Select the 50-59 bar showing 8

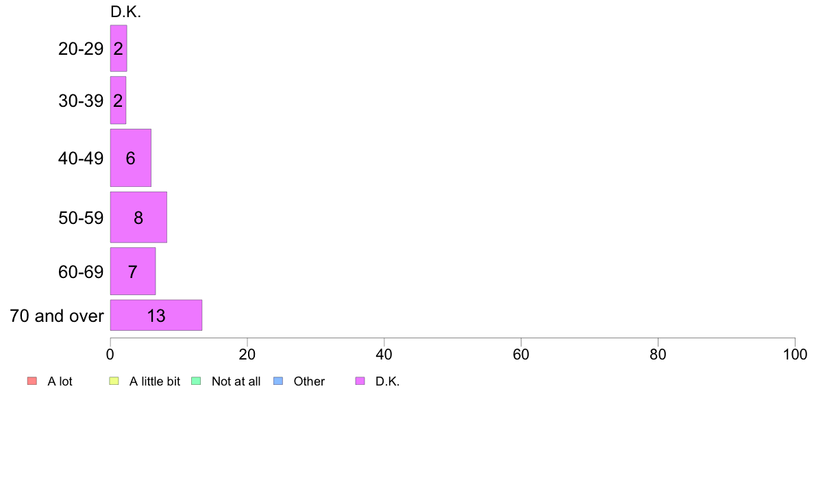138,217
